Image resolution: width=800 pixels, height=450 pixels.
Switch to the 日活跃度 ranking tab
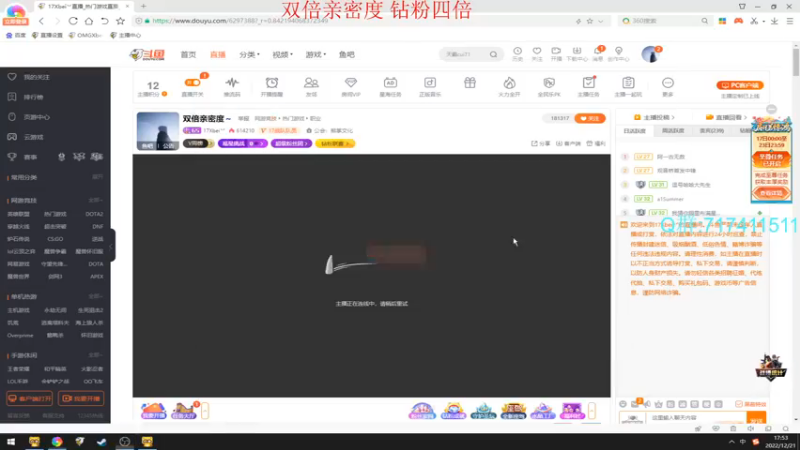click(635, 131)
